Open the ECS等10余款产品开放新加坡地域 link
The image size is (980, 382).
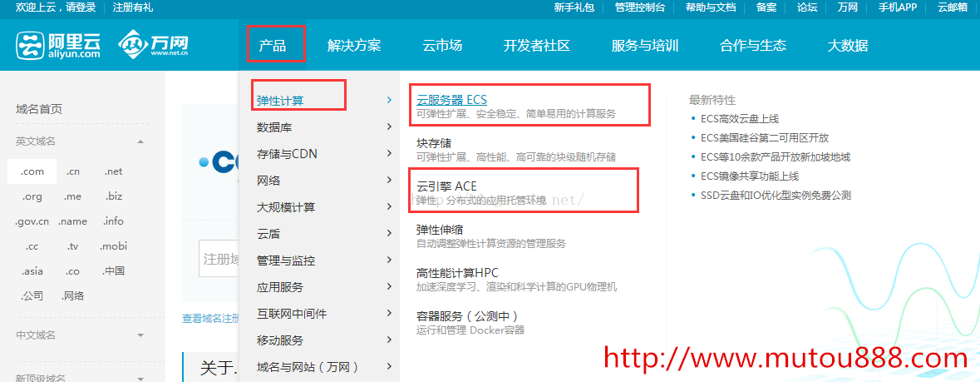point(776,157)
